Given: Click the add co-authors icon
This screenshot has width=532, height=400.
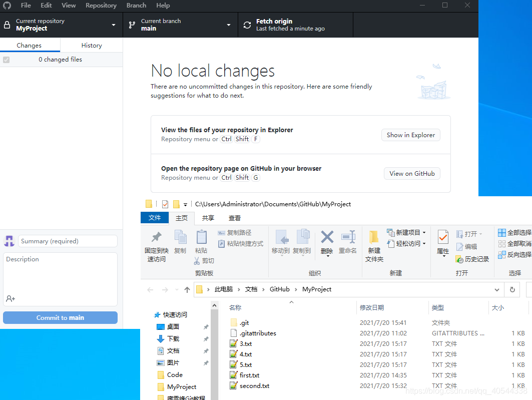Looking at the screenshot, I should pyautogui.click(x=11, y=298).
